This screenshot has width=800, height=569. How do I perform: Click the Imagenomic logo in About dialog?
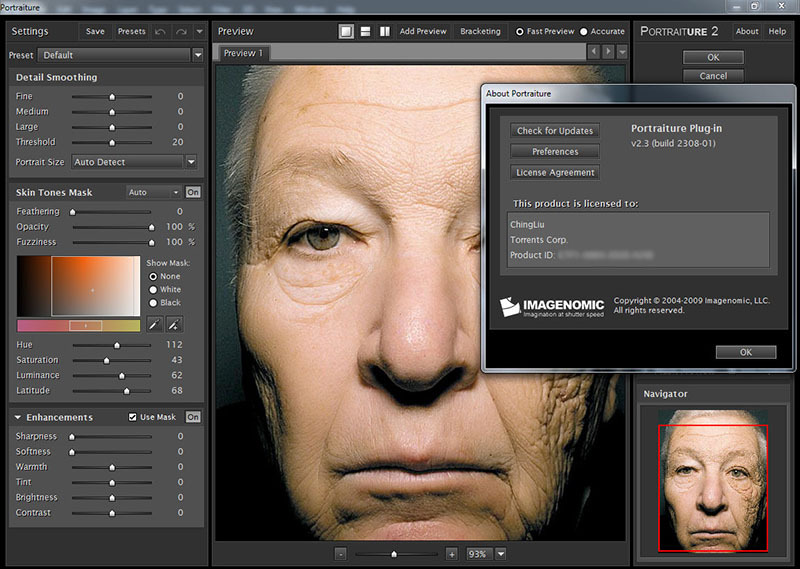[552, 307]
